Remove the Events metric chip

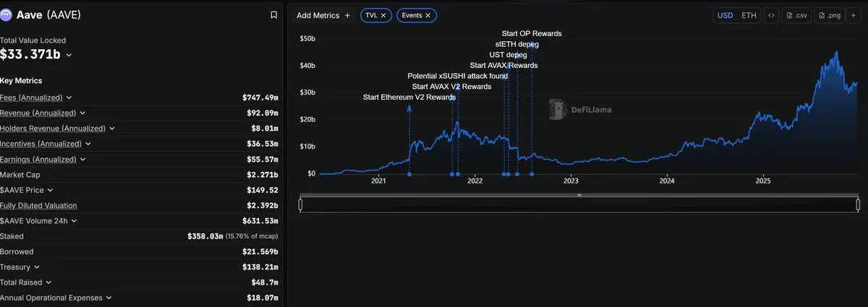point(428,15)
